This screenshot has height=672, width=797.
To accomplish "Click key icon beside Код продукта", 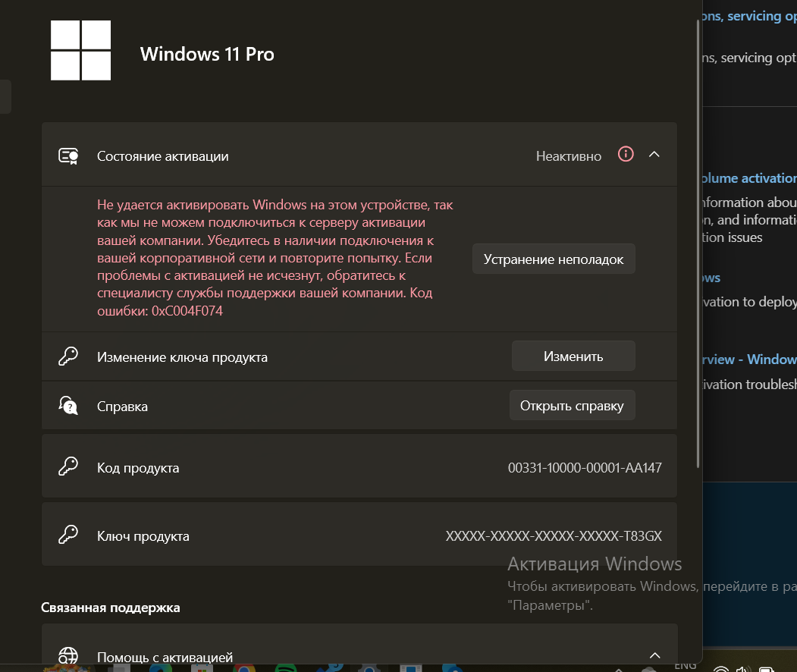I will coord(68,466).
